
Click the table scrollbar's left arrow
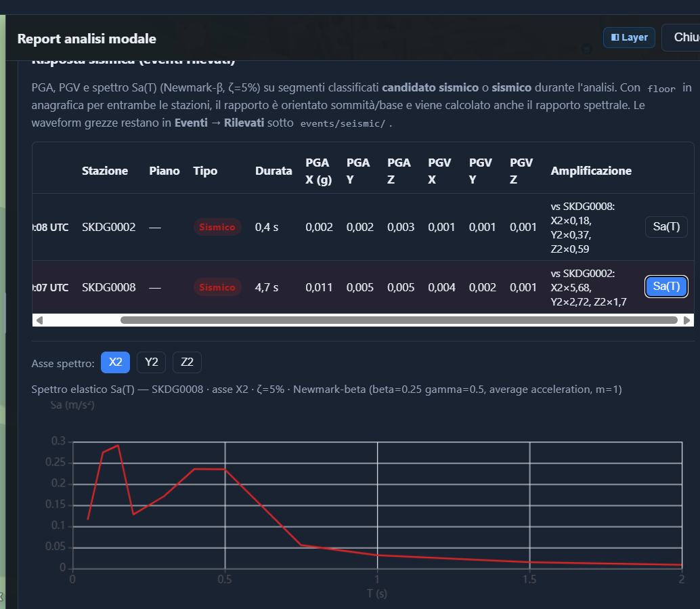click(39, 320)
